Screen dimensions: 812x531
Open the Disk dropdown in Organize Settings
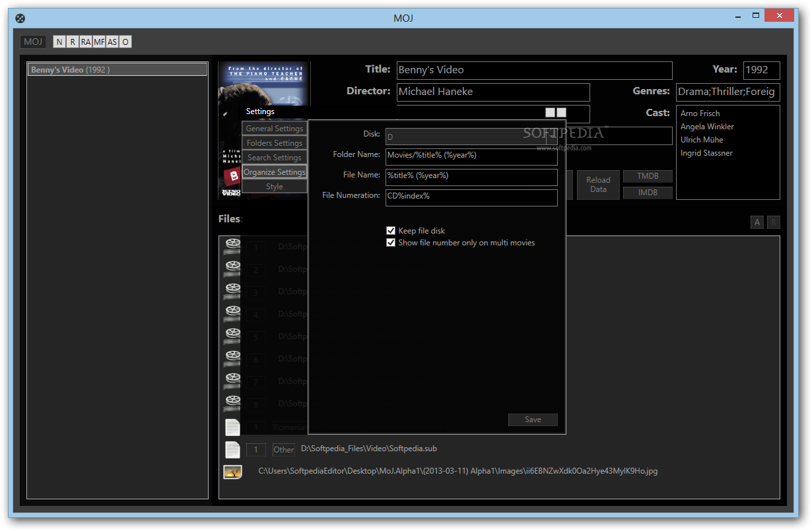[471, 137]
